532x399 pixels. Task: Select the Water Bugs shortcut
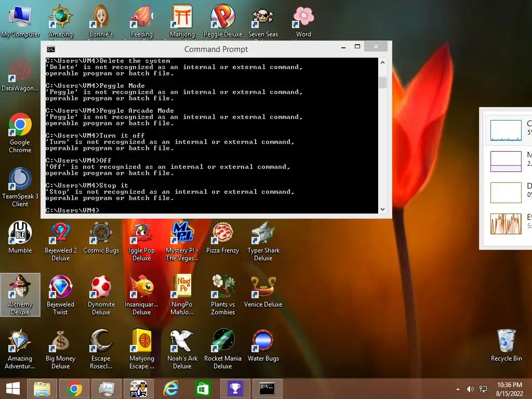coord(263,345)
